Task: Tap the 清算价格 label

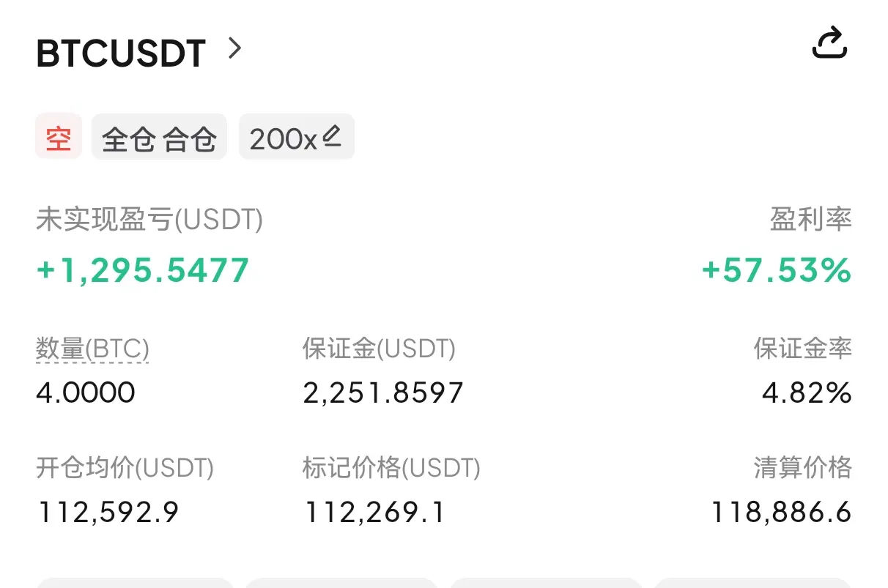Action: tap(803, 467)
